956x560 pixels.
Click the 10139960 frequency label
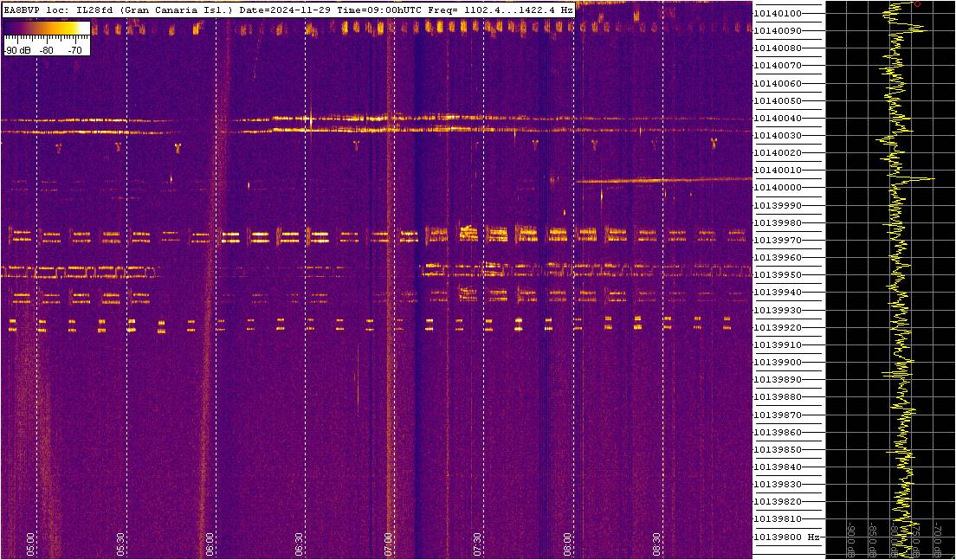click(x=778, y=258)
